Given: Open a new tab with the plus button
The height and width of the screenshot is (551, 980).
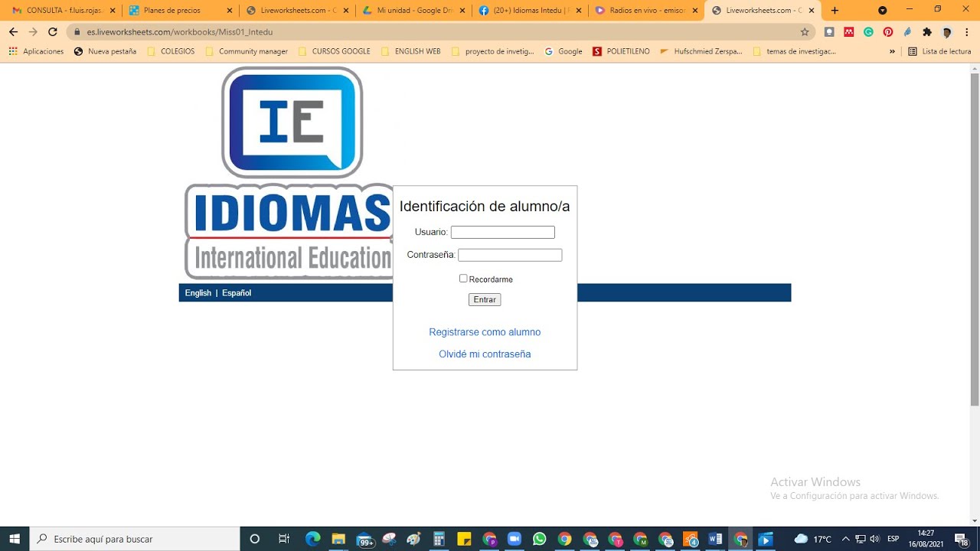Looking at the screenshot, I should click(x=835, y=11).
